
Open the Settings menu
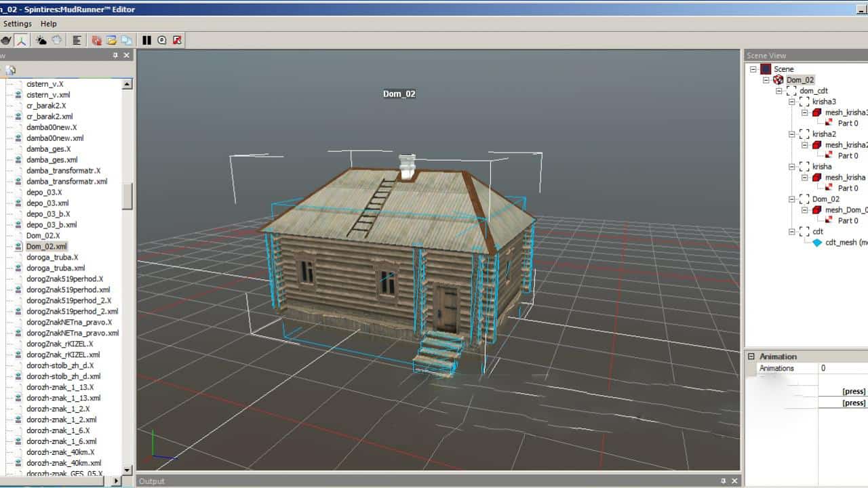17,24
